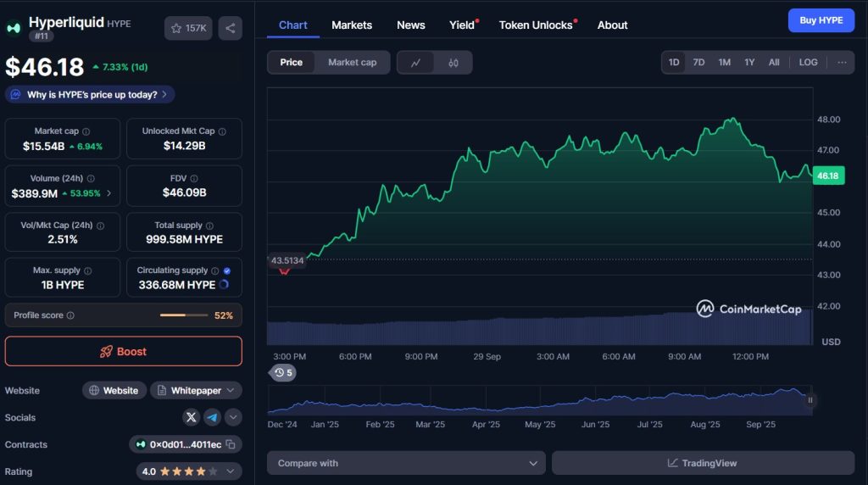The width and height of the screenshot is (868, 485).
Task: Click the Market cap info icon
Action: point(86,131)
